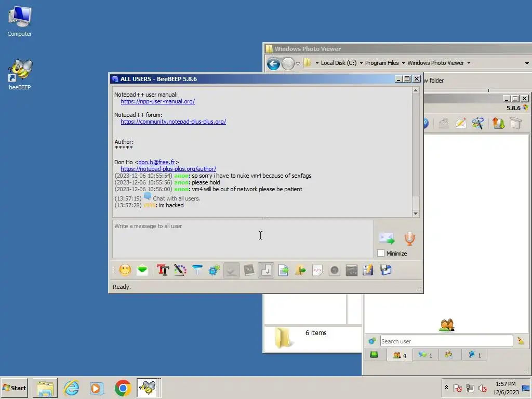
Task: Send the message with envelope arrow button
Action: pyautogui.click(x=387, y=238)
